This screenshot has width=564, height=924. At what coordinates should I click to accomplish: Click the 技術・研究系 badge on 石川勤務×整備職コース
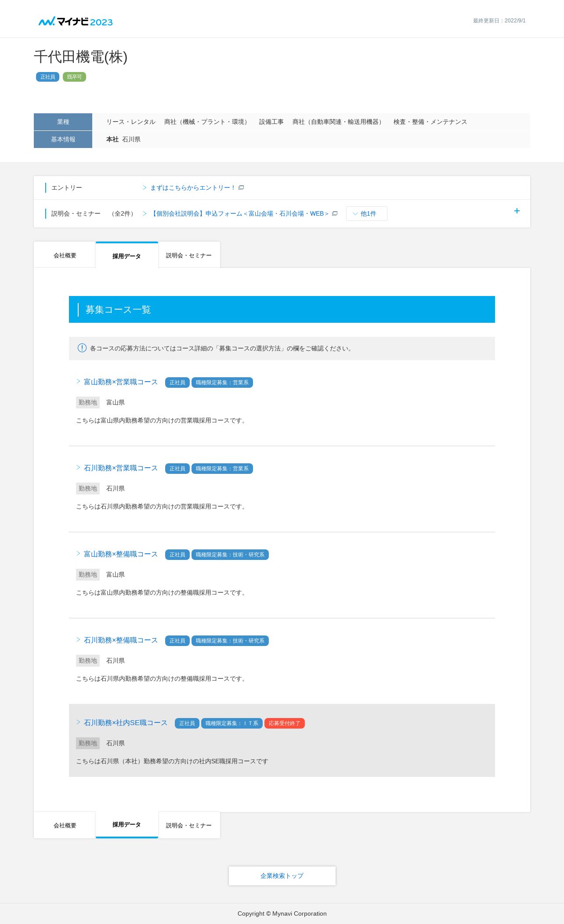point(230,641)
